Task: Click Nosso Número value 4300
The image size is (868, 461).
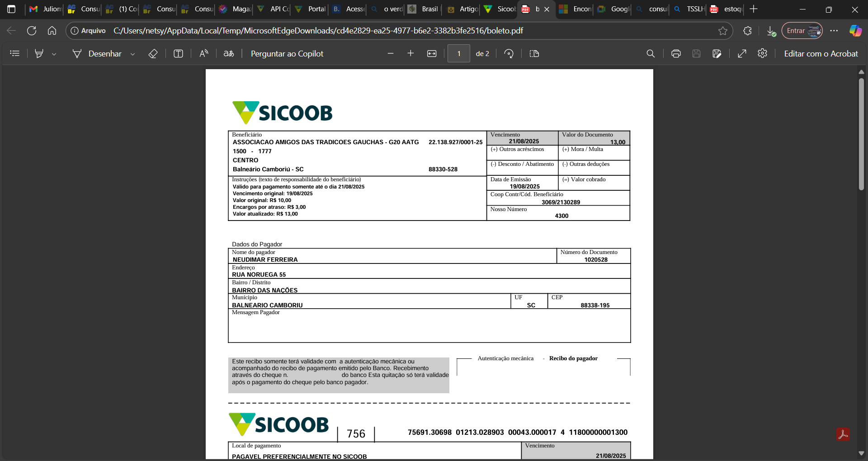Action: 561,216
